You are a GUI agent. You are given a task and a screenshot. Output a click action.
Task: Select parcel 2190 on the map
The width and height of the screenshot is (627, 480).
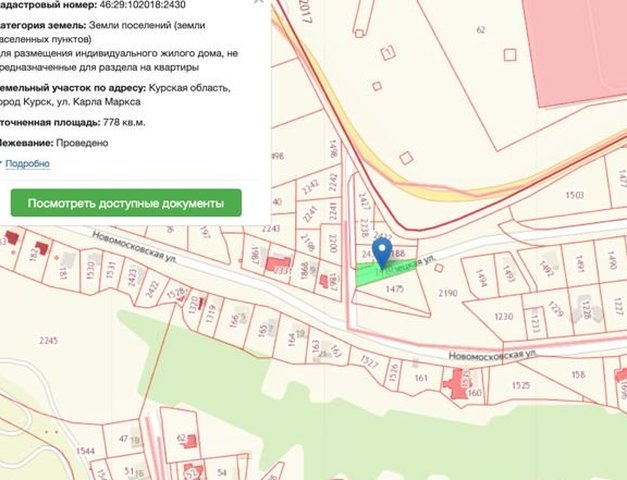(x=447, y=293)
